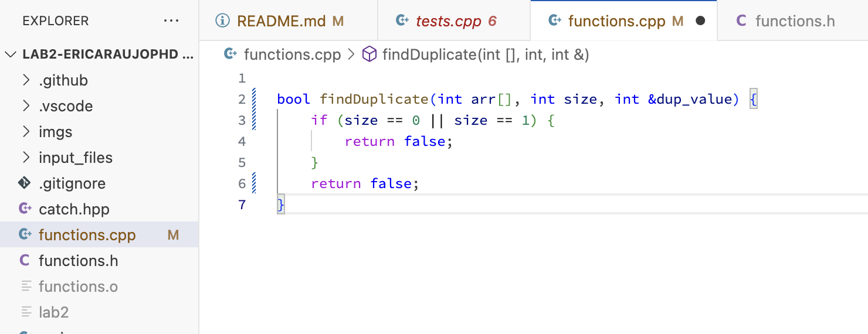The image size is (868, 334).
Task: Open the Explorer more actions ellipsis
Action: tap(171, 21)
